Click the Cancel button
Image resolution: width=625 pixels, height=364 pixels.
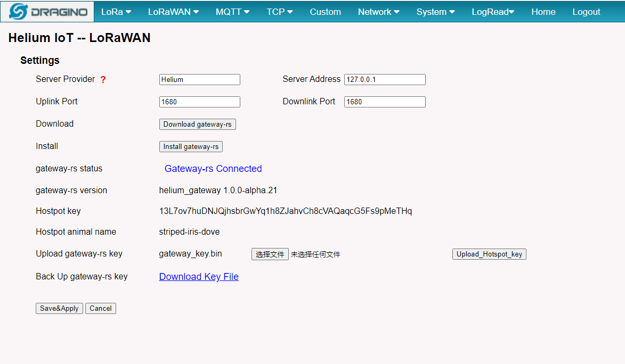(101, 308)
